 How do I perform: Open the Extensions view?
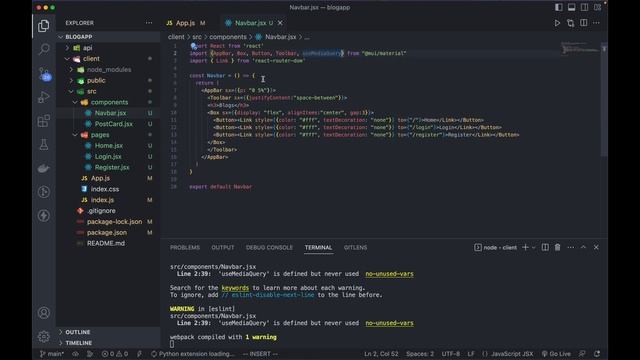44,121
